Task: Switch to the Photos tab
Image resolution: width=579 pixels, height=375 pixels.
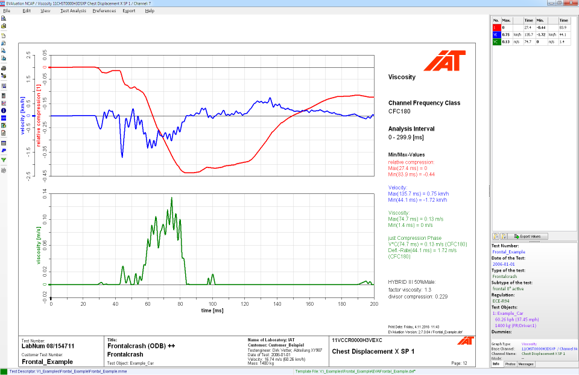Action: [510, 364]
